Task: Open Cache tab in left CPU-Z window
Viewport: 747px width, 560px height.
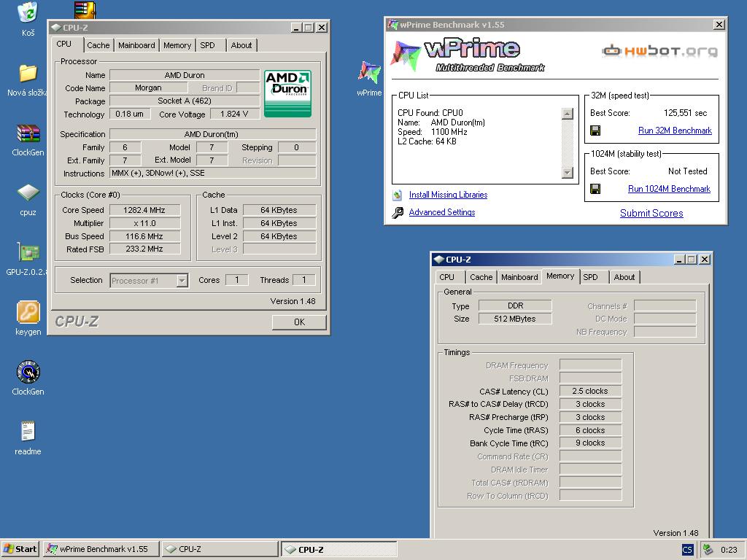Action: click(98, 45)
